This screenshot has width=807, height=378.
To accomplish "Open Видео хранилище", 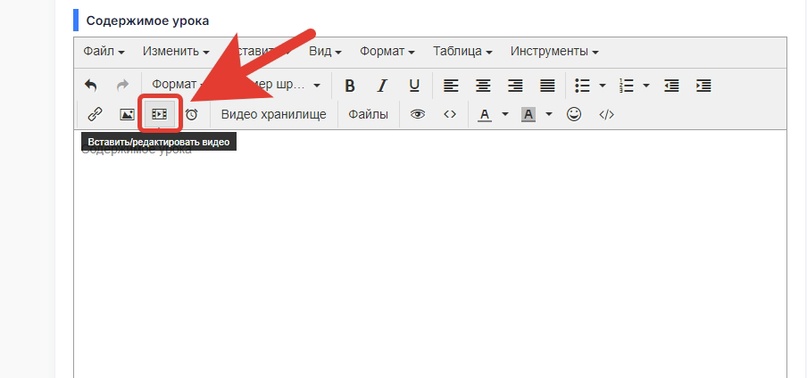I will [274, 114].
